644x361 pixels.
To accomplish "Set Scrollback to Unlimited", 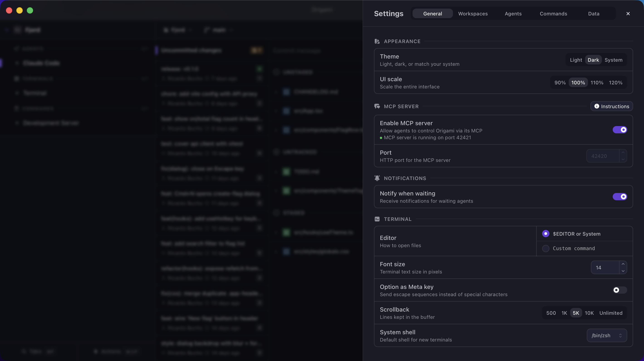I will pyautogui.click(x=611, y=313).
